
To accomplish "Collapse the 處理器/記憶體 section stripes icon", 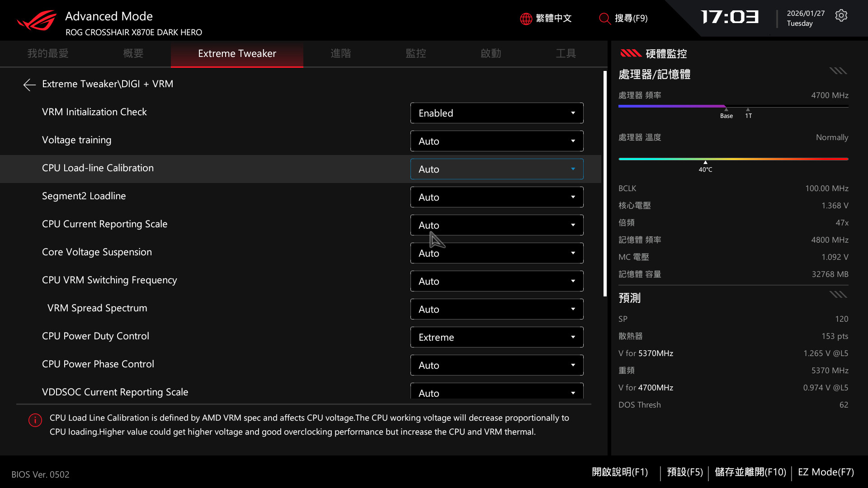I will (x=838, y=71).
